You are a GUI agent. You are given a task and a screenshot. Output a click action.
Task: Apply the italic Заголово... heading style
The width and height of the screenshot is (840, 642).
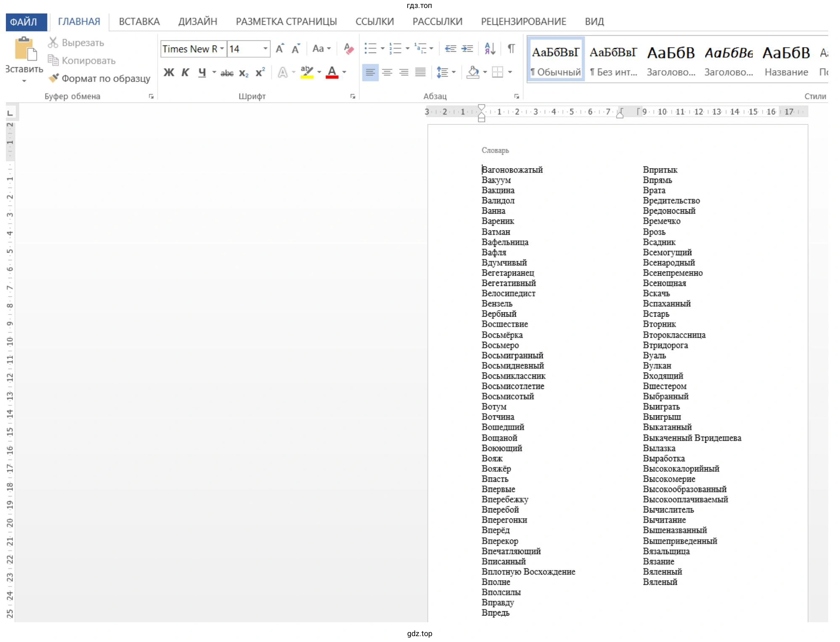(729, 60)
